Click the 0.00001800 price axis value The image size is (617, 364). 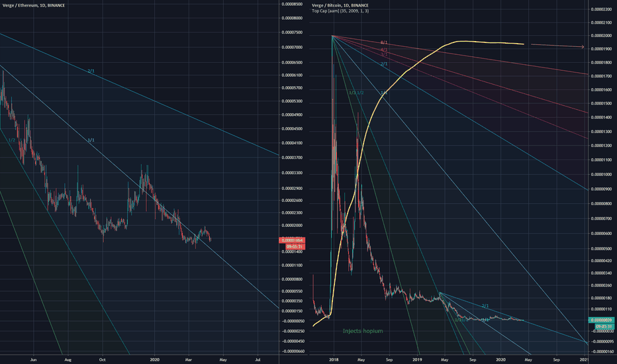pyautogui.click(x=602, y=63)
